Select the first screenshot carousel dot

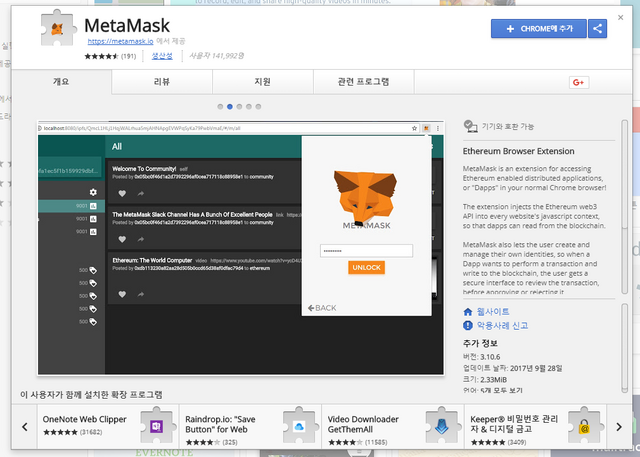(x=220, y=105)
